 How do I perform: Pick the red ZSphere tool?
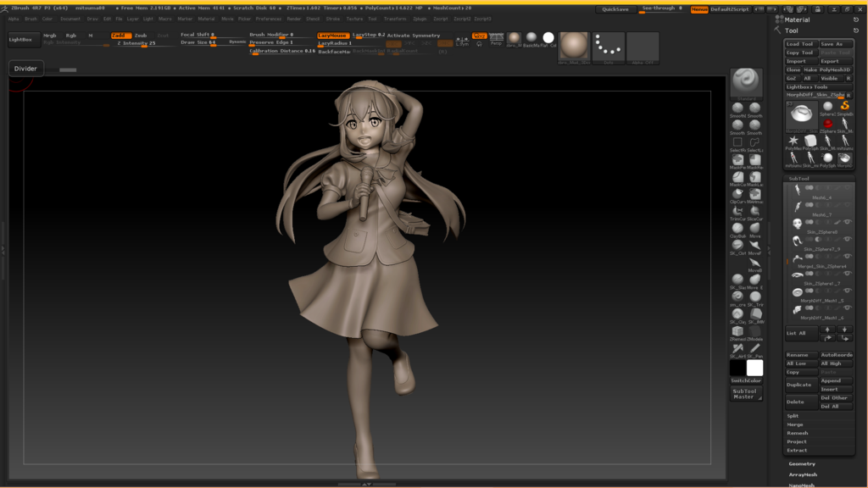827,124
